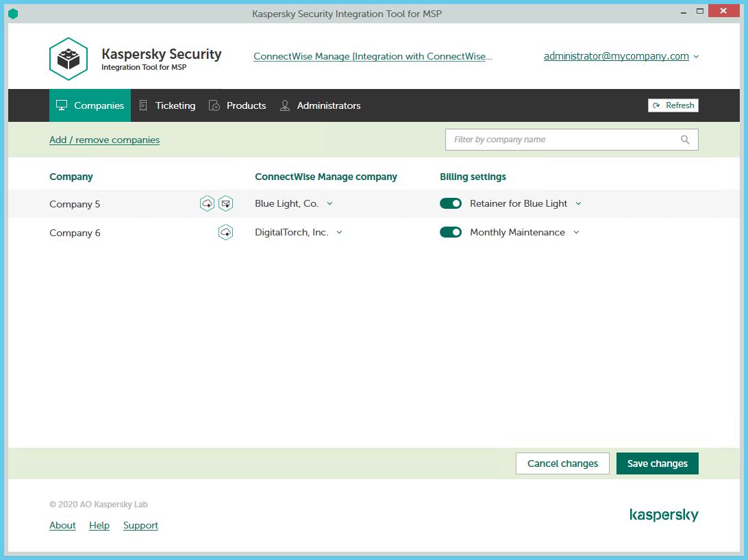Expand the Retainer for Blue Light dropdown
Viewport: 748px width, 560px height.
[x=578, y=203]
